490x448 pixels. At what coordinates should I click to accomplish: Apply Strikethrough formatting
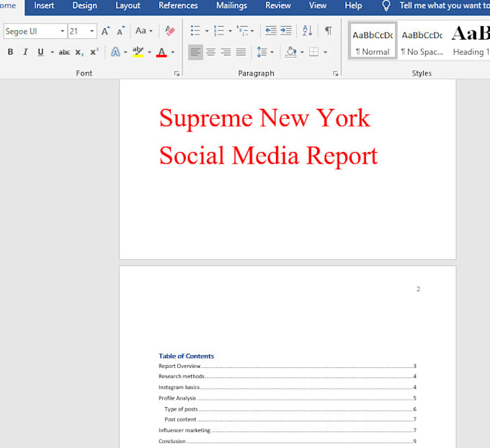(x=64, y=52)
